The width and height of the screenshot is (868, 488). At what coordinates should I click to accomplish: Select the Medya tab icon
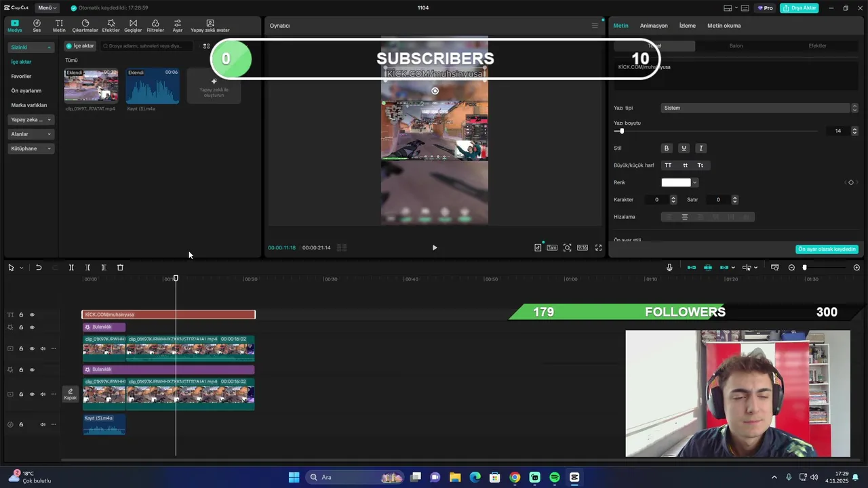pos(14,26)
